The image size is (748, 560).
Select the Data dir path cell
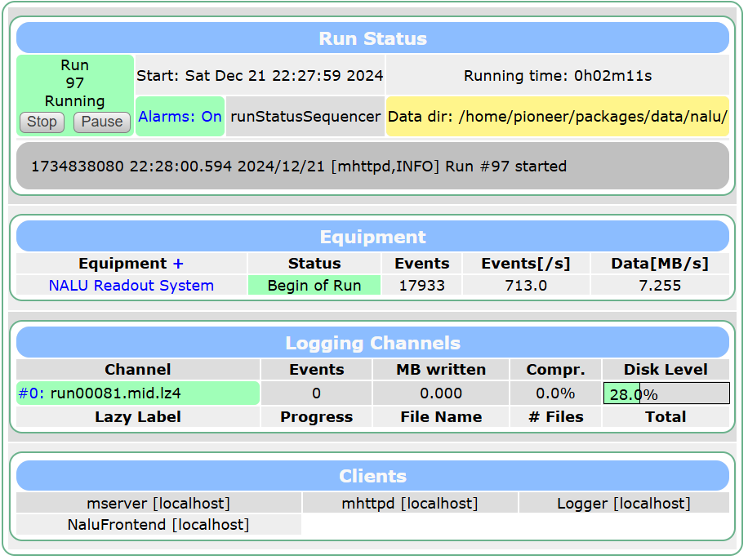(557, 117)
